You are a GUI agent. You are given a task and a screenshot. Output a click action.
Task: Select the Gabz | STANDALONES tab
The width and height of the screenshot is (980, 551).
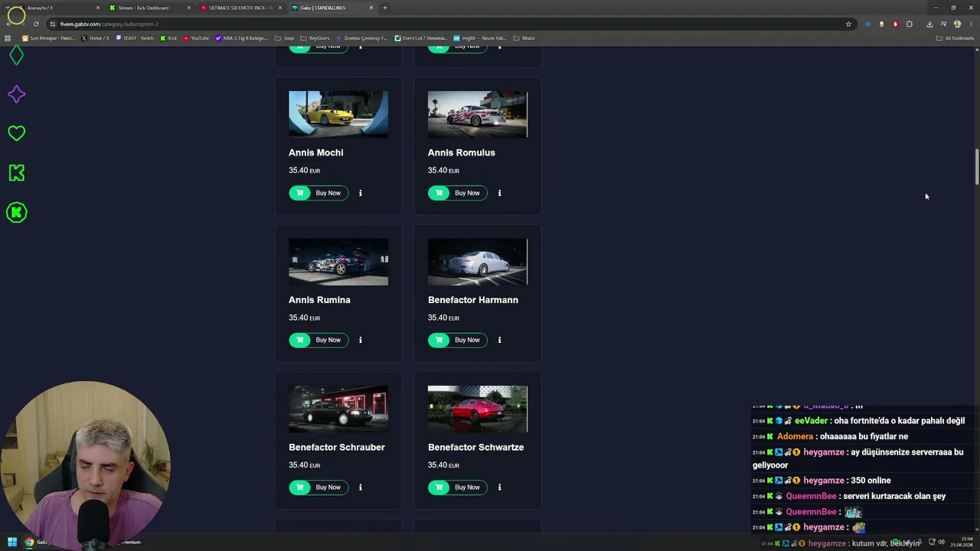point(332,8)
